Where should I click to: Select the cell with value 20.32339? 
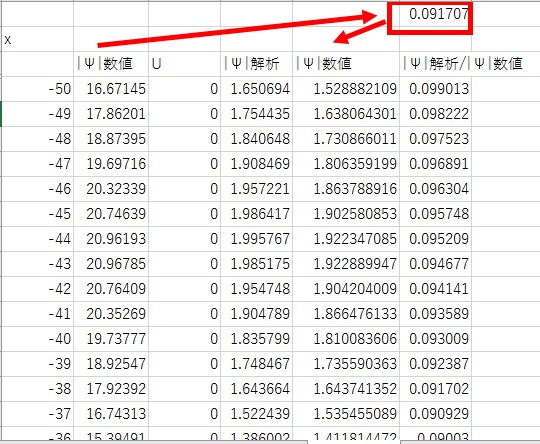click(111, 189)
